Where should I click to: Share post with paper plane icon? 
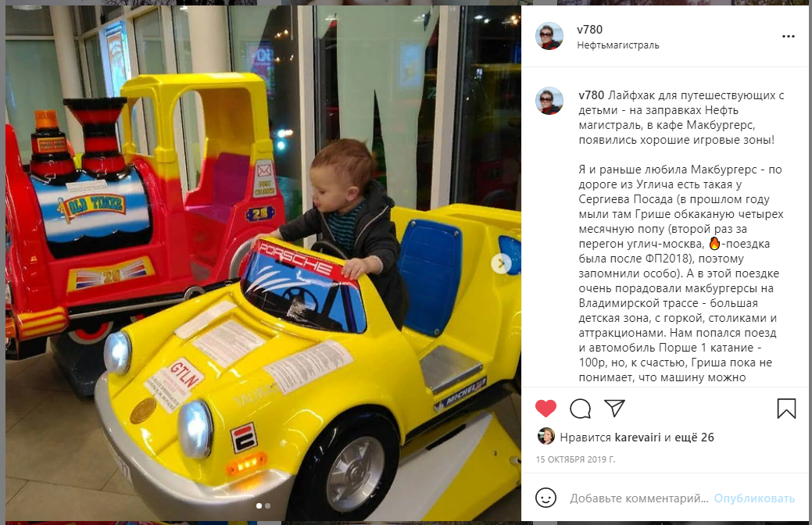(x=615, y=408)
